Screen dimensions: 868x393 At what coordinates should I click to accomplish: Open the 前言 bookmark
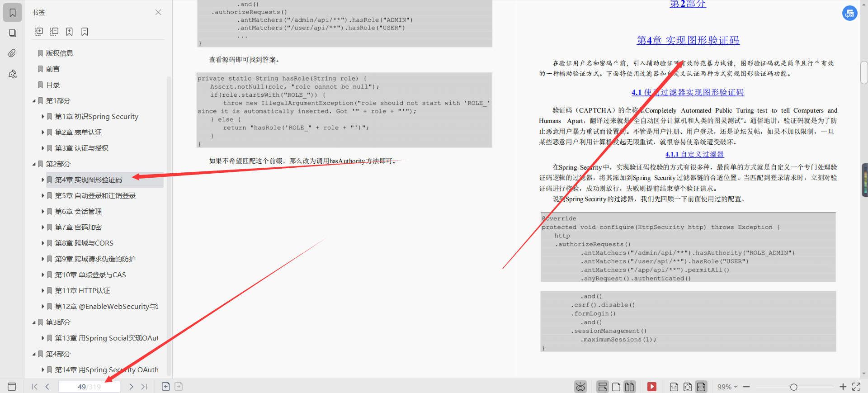pyautogui.click(x=52, y=69)
